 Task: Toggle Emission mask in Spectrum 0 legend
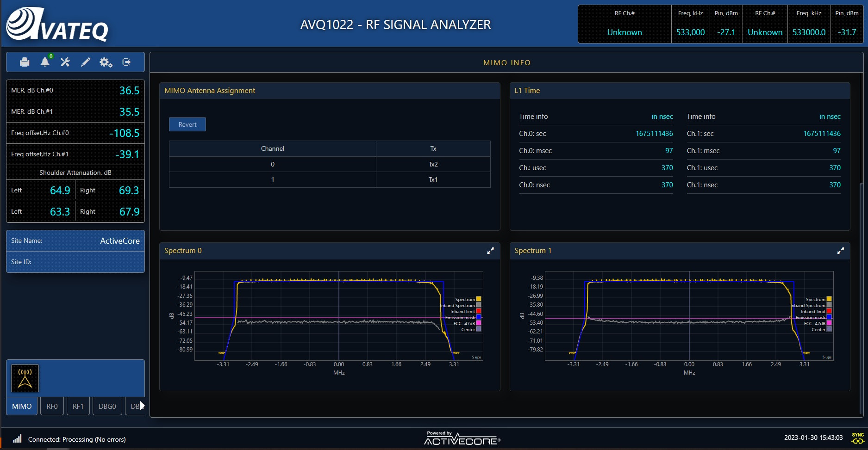pyautogui.click(x=479, y=317)
